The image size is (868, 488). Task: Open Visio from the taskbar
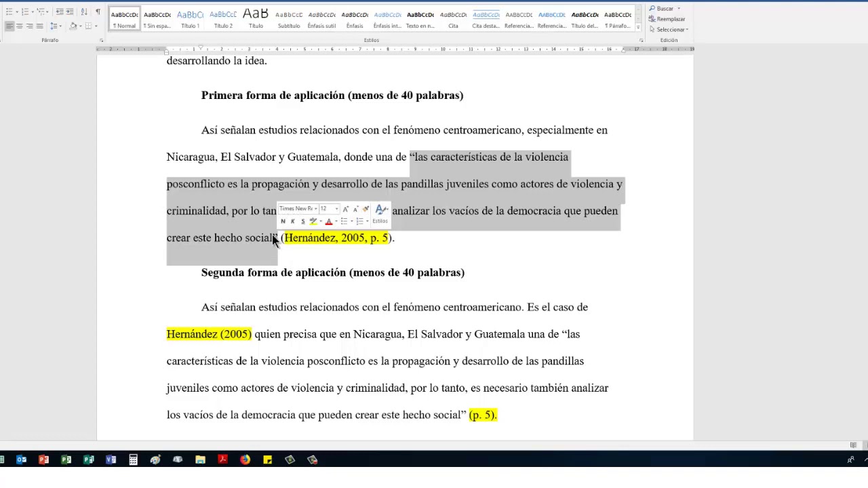tap(111, 460)
